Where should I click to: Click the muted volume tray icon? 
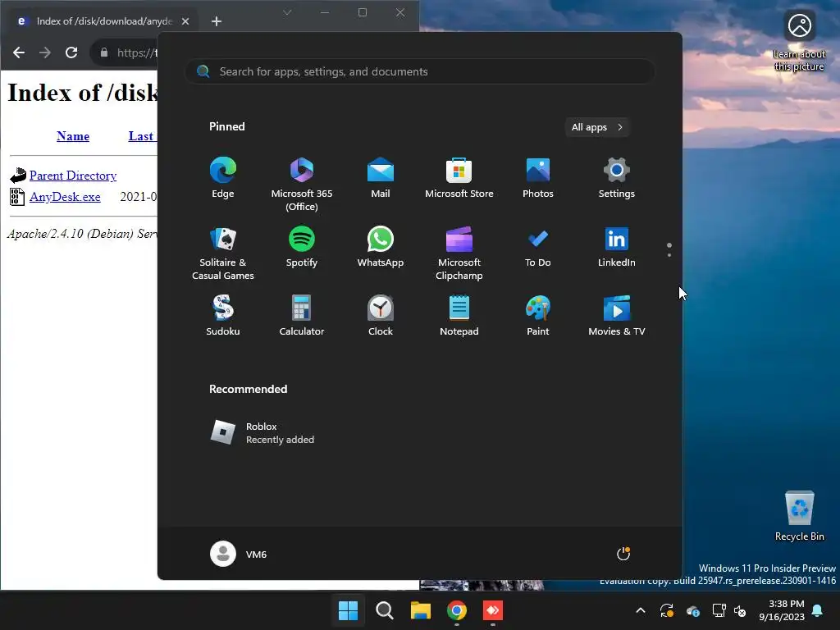(x=740, y=610)
